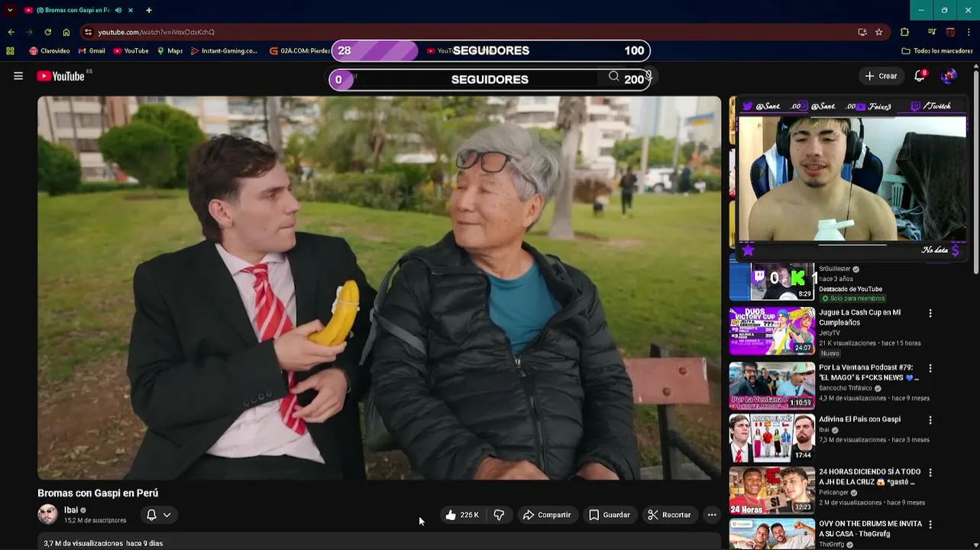Open the tab search dropdown

point(10,10)
